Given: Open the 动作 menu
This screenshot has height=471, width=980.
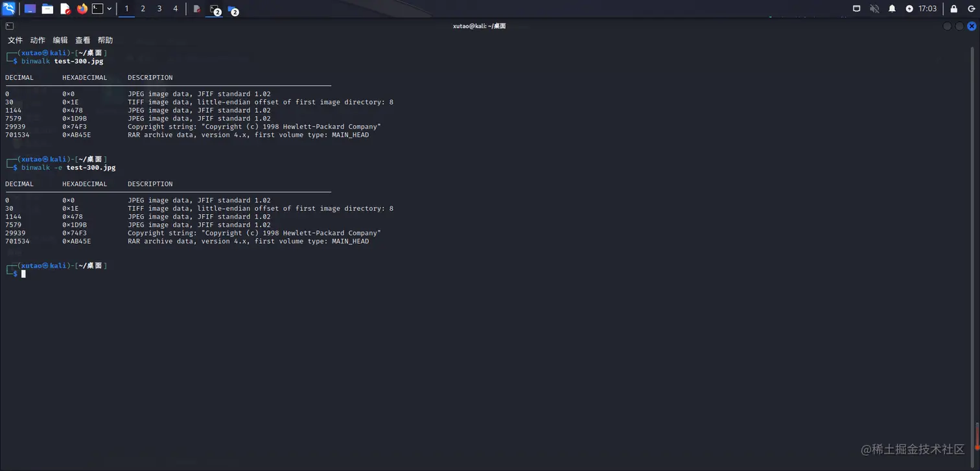Looking at the screenshot, I should point(38,40).
